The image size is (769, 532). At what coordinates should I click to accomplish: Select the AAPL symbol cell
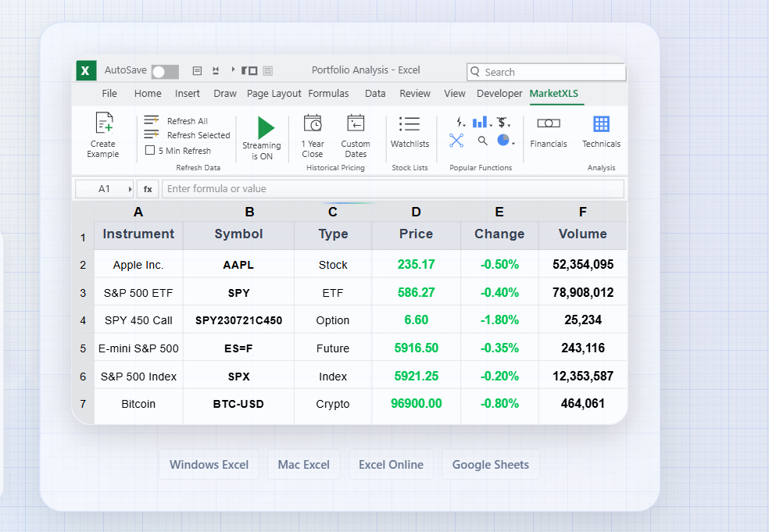click(238, 265)
